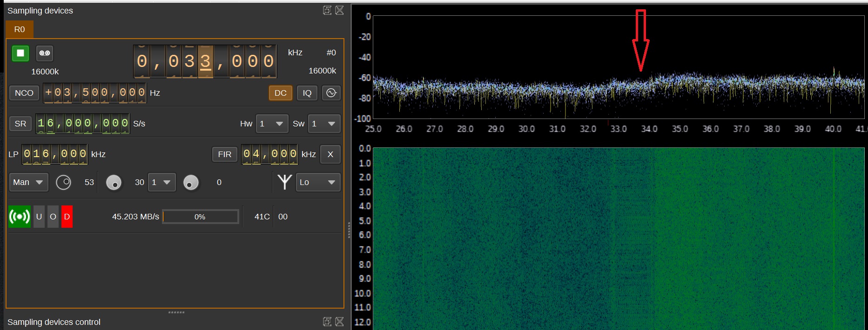868x330 pixels.
Task: Click the green stream status icon
Action: pyautogui.click(x=20, y=217)
